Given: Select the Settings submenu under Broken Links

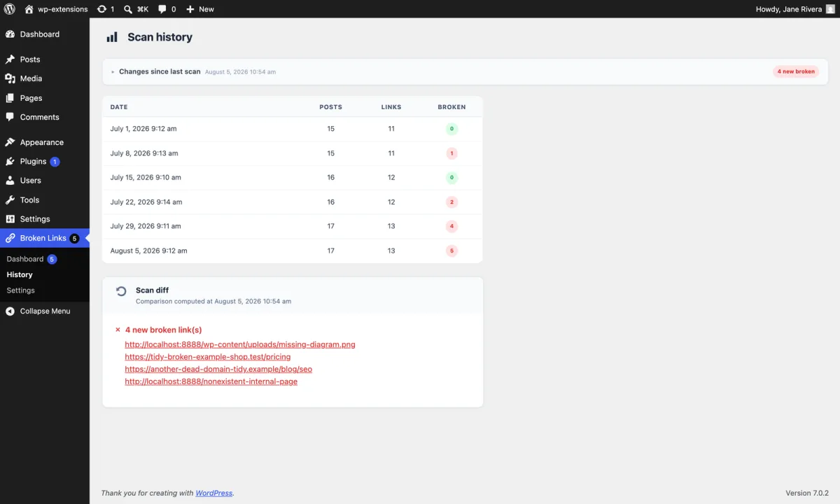Looking at the screenshot, I should [20, 290].
